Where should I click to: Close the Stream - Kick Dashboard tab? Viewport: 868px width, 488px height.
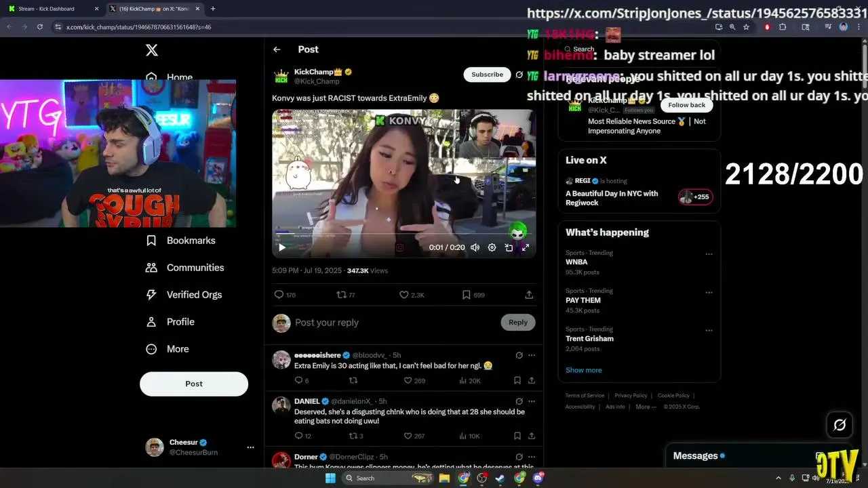click(96, 9)
